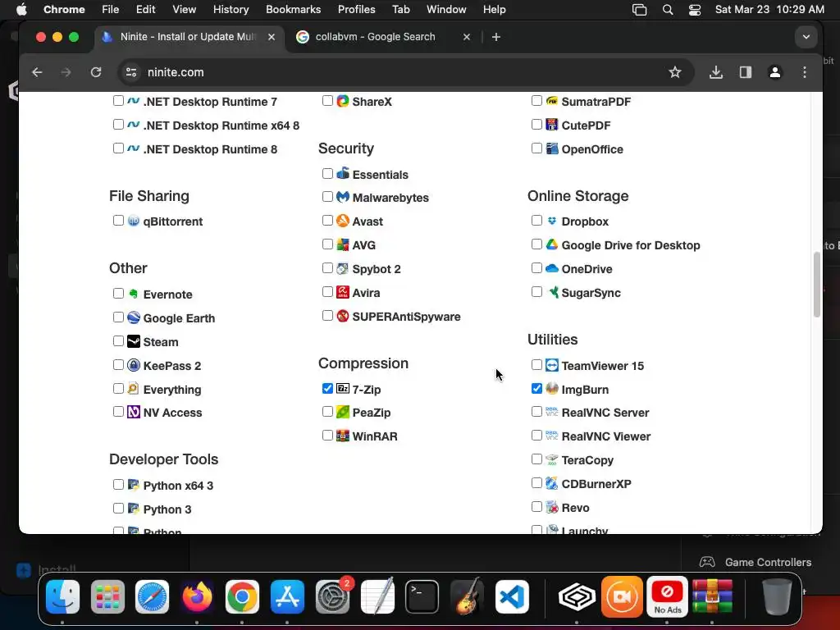
Task: Open Terminal from the Dock
Action: 422,596
